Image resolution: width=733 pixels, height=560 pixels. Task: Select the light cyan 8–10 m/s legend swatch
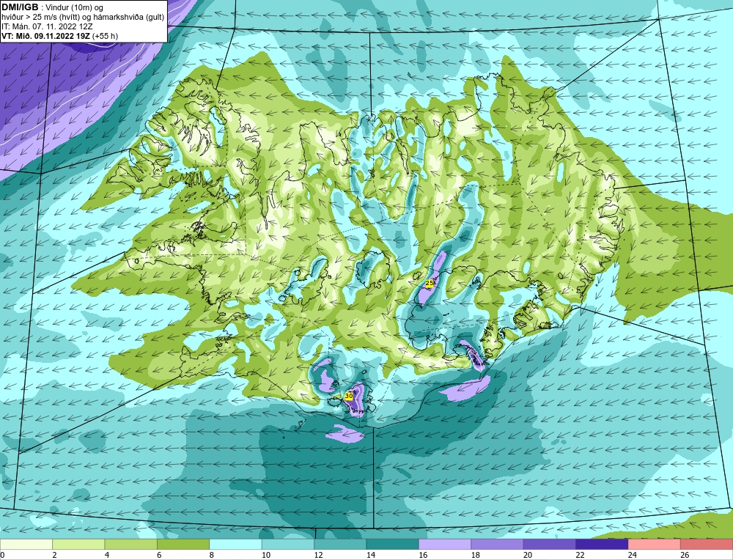[235, 544]
